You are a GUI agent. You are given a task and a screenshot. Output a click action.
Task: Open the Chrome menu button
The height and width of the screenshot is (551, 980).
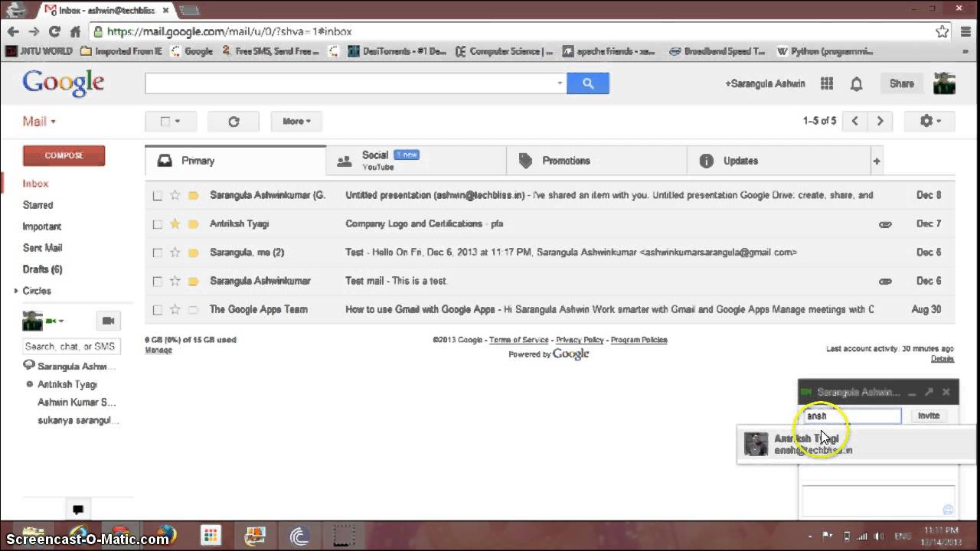965,31
